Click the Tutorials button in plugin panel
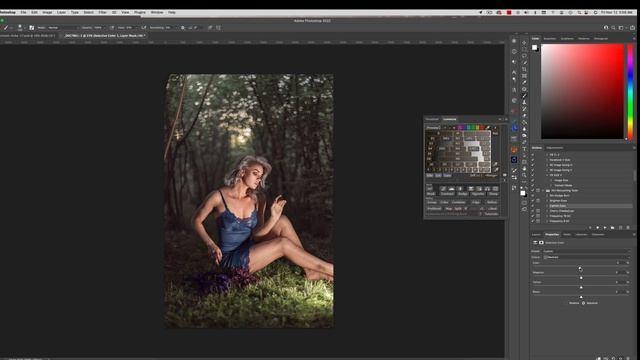Screen dimensions: 640x360 [x=491, y=214]
